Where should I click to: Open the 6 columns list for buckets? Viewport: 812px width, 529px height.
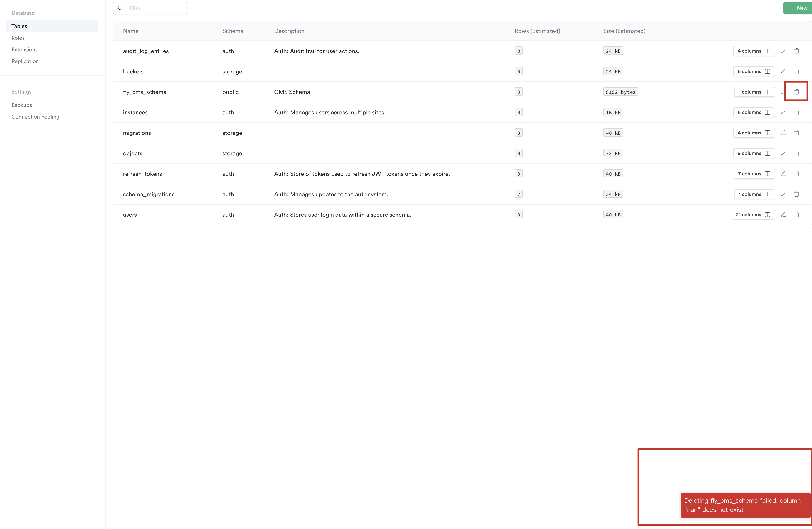[754, 71]
